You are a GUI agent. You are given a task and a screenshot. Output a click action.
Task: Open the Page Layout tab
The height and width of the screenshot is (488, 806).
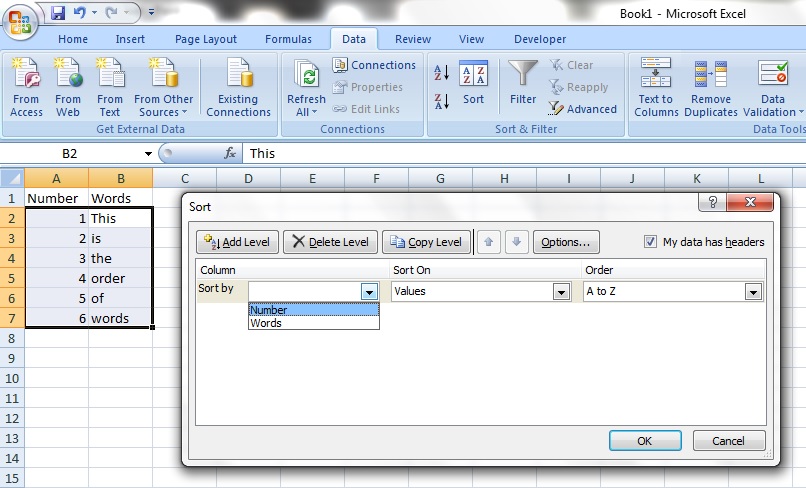tap(206, 39)
